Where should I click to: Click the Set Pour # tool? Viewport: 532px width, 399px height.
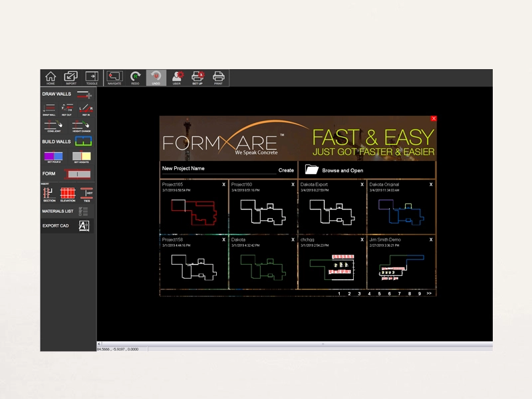tap(53, 157)
